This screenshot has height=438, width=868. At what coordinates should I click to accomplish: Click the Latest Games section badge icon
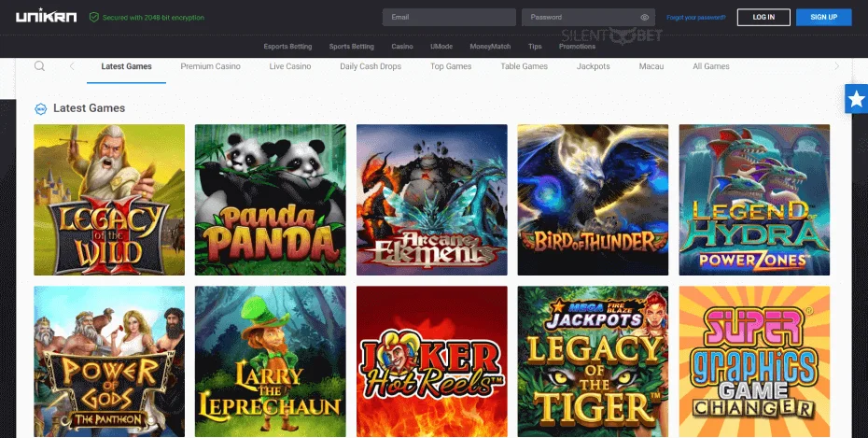(40, 108)
